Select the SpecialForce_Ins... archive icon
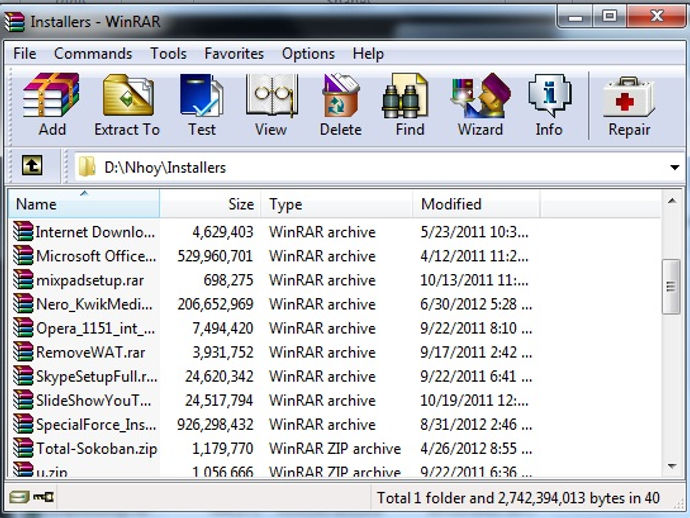 23,424
